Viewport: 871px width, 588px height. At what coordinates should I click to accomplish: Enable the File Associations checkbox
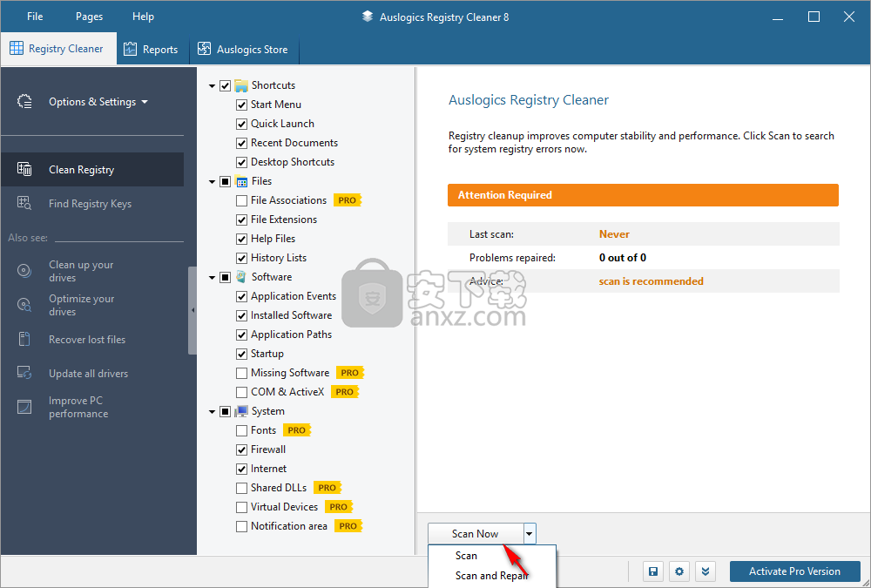(241, 200)
